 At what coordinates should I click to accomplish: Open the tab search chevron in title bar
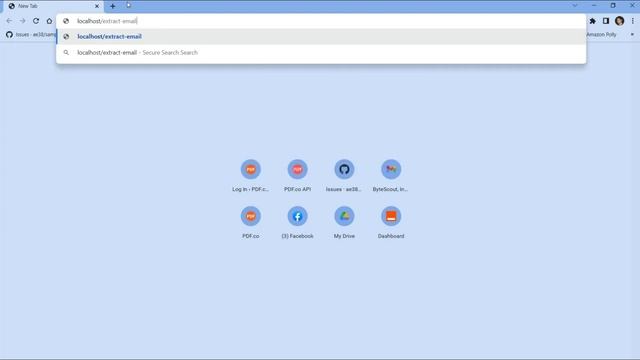point(575,6)
